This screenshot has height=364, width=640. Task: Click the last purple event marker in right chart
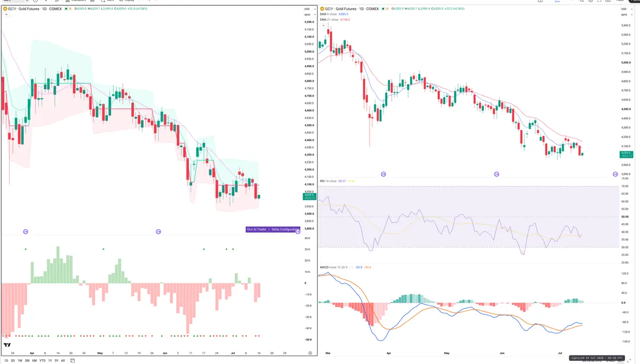pyautogui.click(x=615, y=174)
